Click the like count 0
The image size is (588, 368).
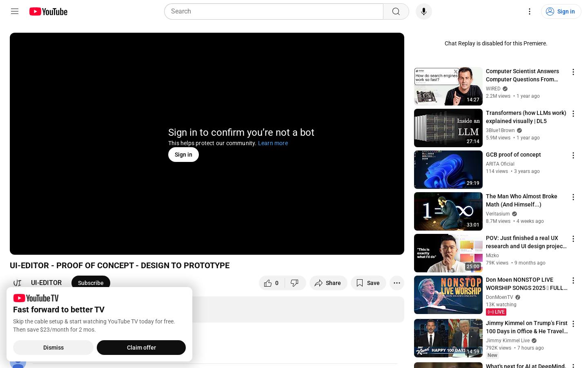pyautogui.click(x=277, y=283)
